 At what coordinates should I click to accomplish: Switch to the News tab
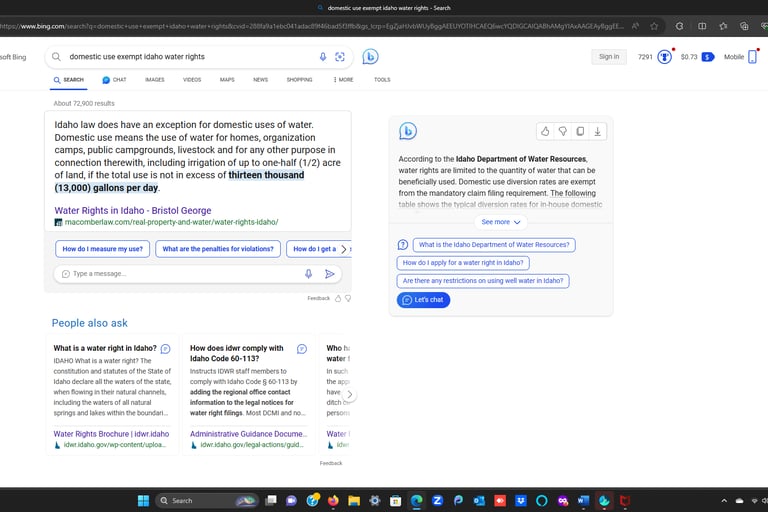pyautogui.click(x=260, y=79)
